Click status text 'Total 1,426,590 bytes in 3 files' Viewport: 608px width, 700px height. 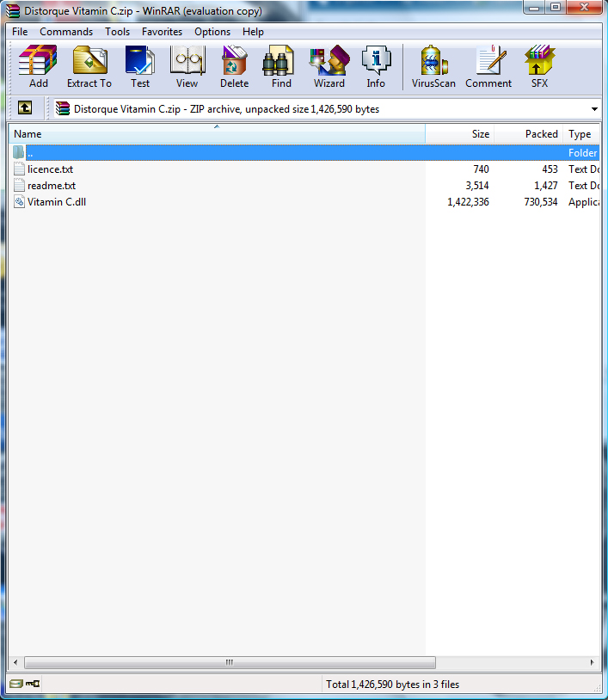(x=392, y=684)
